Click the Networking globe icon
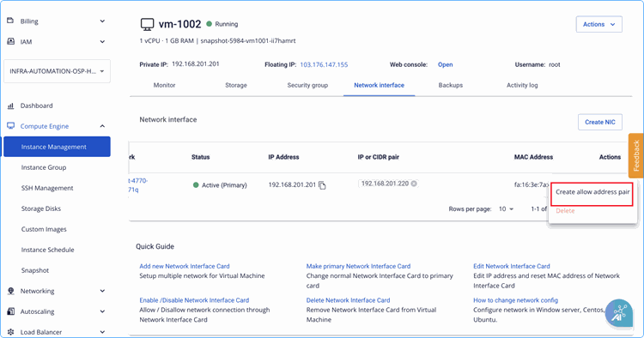The width and height of the screenshot is (644, 338). (x=10, y=291)
